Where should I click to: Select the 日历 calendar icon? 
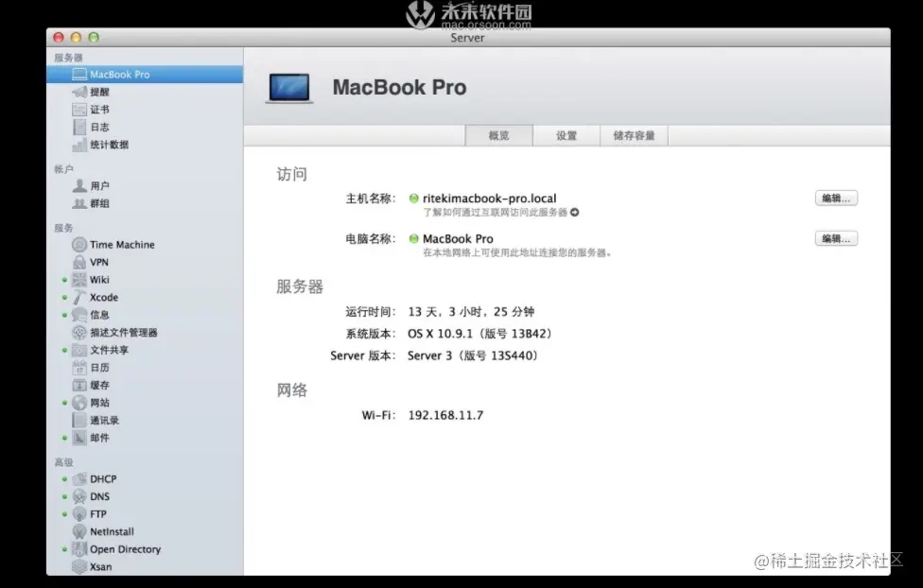tap(79, 368)
